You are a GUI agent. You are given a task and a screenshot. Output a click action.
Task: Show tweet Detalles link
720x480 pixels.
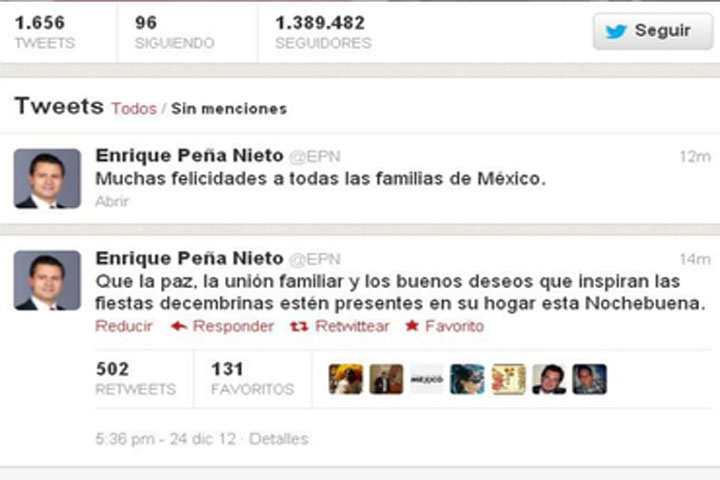point(278,439)
